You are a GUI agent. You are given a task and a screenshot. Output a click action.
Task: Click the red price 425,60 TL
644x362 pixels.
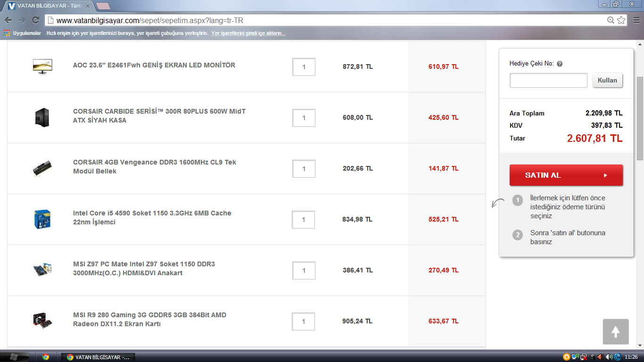(x=443, y=117)
